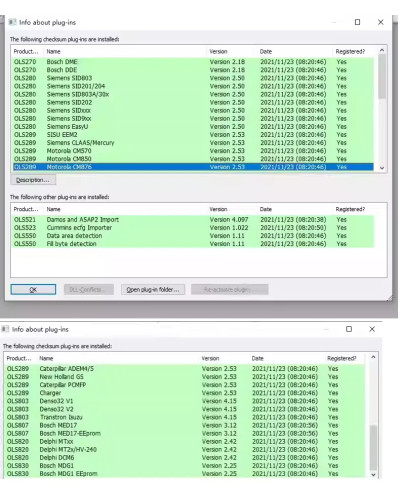Click Date header in lower window list
The width and height of the screenshot is (400, 500).
click(287, 358)
